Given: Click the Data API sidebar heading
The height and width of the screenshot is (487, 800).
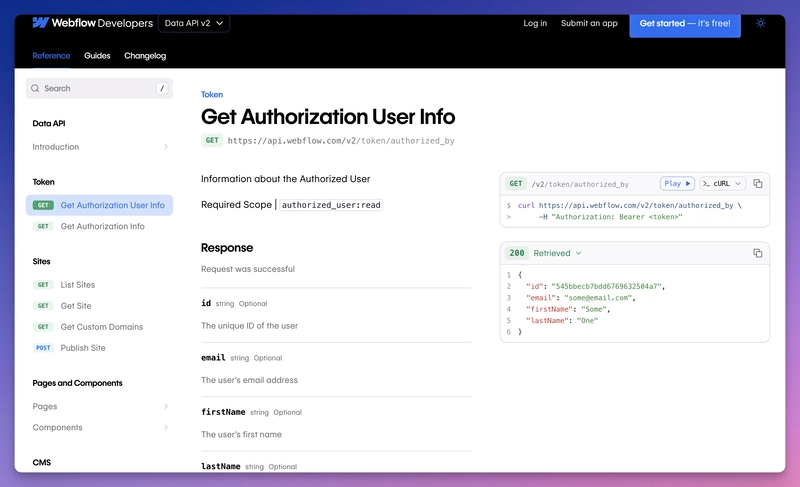Looking at the screenshot, I should (49, 123).
